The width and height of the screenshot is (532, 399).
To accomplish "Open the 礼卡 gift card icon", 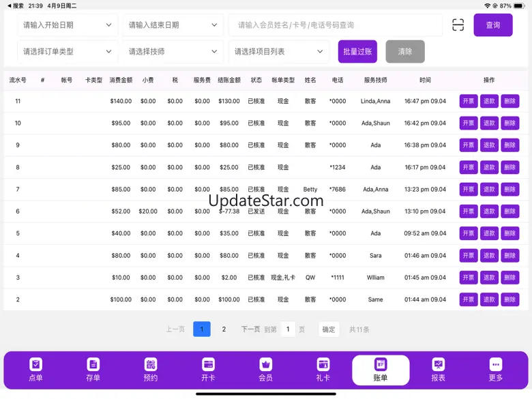I will tap(323, 365).
